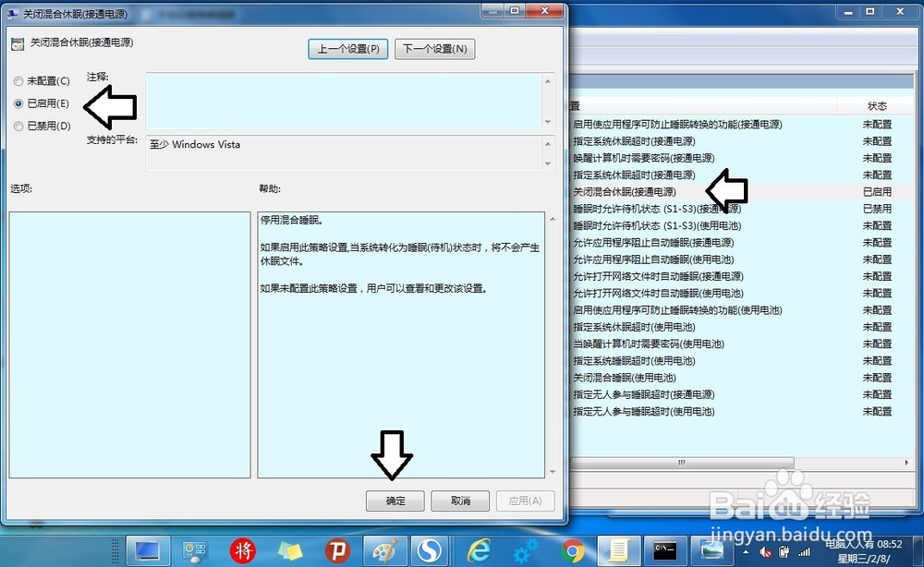The width and height of the screenshot is (924, 567).
Task: Select 睡眠时允许待机状态 (S1-S3)(使用电池) row
Action: tap(657, 225)
